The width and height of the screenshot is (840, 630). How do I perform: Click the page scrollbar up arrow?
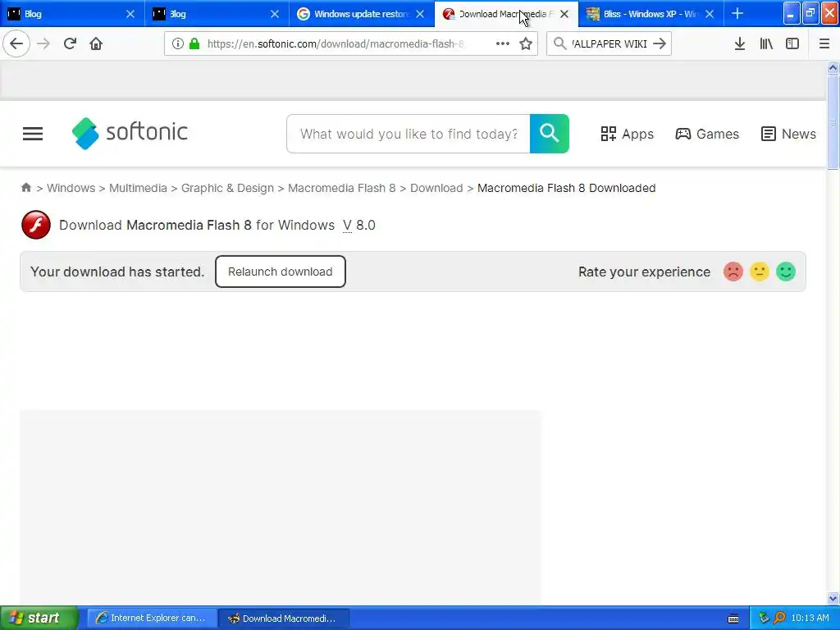pyautogui.click(x=833, y=67)
